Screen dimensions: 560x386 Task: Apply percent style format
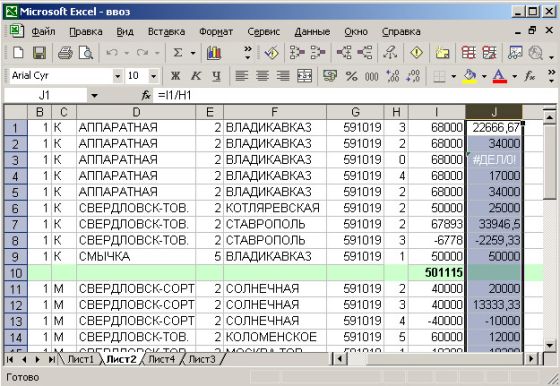[351, 76]
